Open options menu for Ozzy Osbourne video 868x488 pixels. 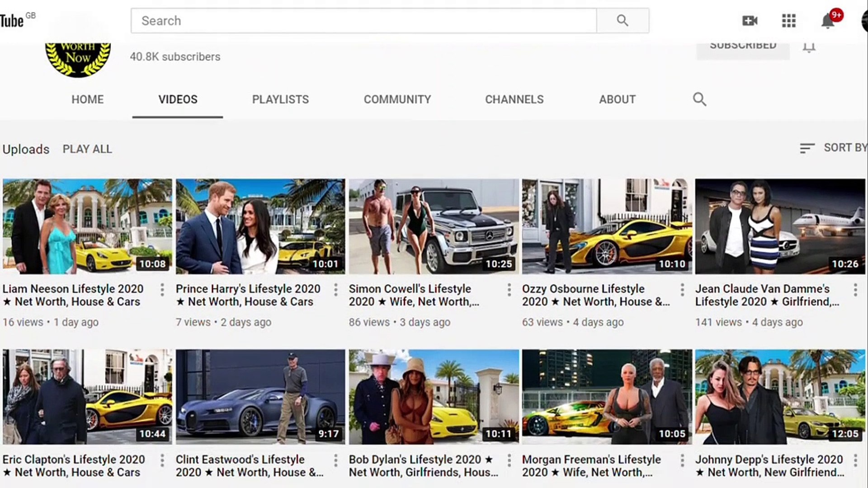[682, 290]
